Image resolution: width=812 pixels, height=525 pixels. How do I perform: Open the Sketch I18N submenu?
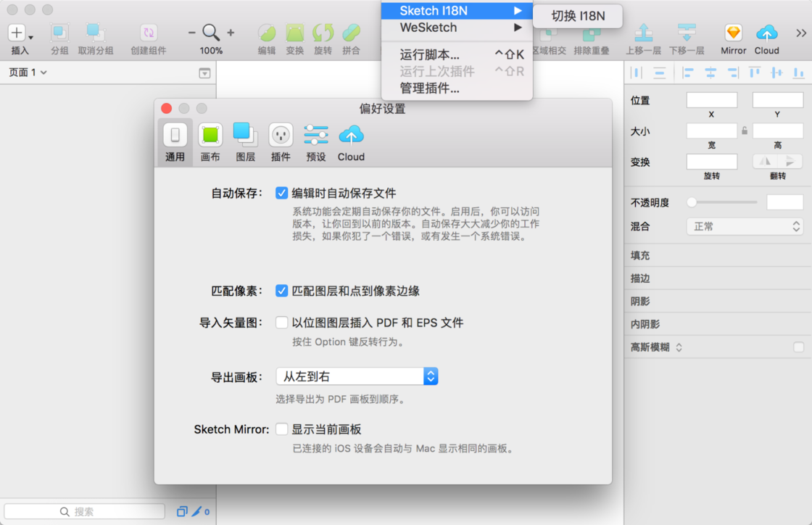[x=457, y=11]
